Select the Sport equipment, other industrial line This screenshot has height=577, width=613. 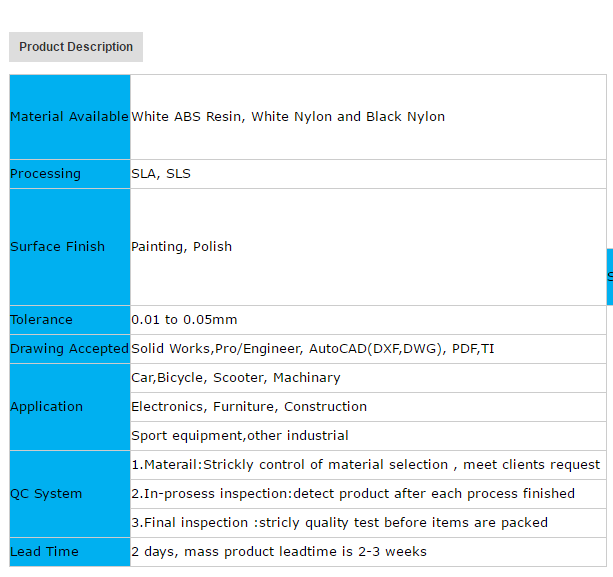240,436
